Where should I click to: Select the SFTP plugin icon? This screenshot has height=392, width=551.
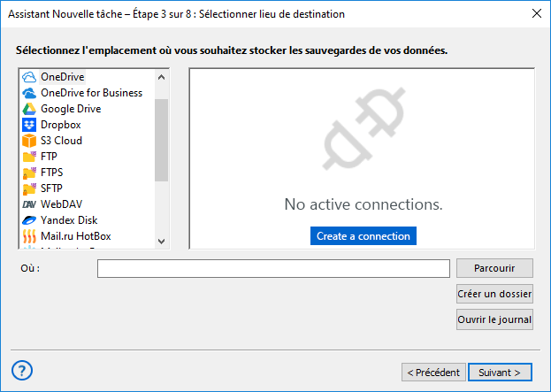tap(29, 188)
